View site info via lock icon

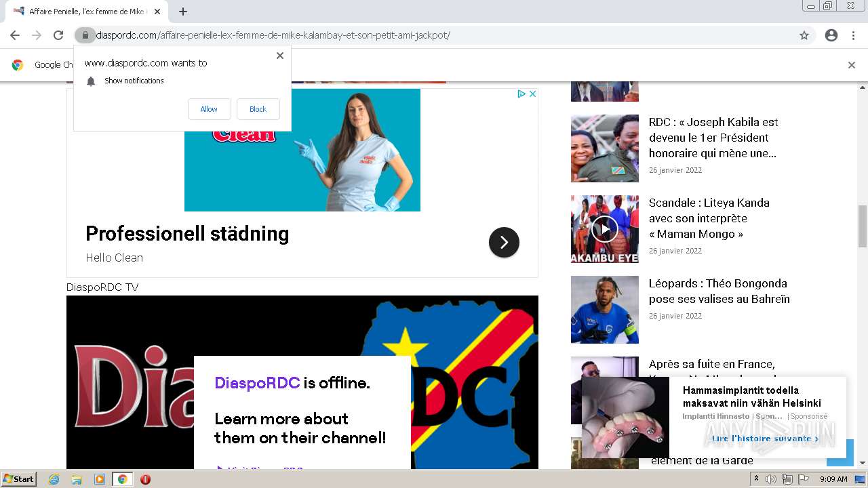click(85, 35)
